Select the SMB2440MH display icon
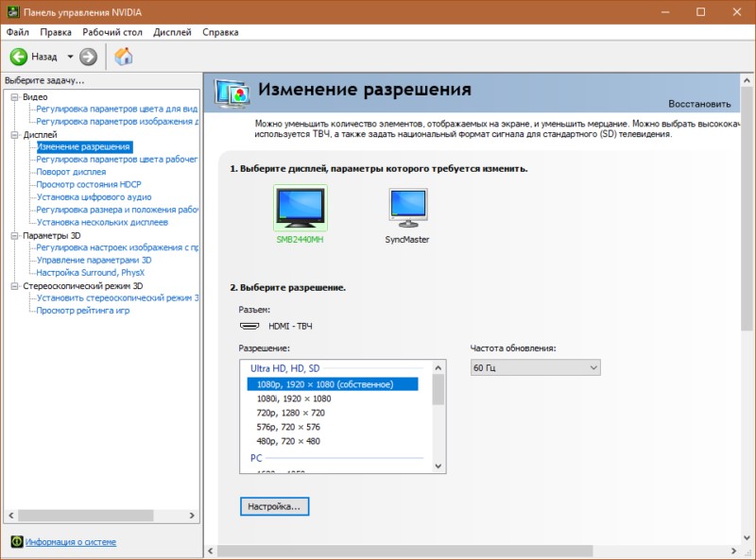 click(x=300, y=208)
